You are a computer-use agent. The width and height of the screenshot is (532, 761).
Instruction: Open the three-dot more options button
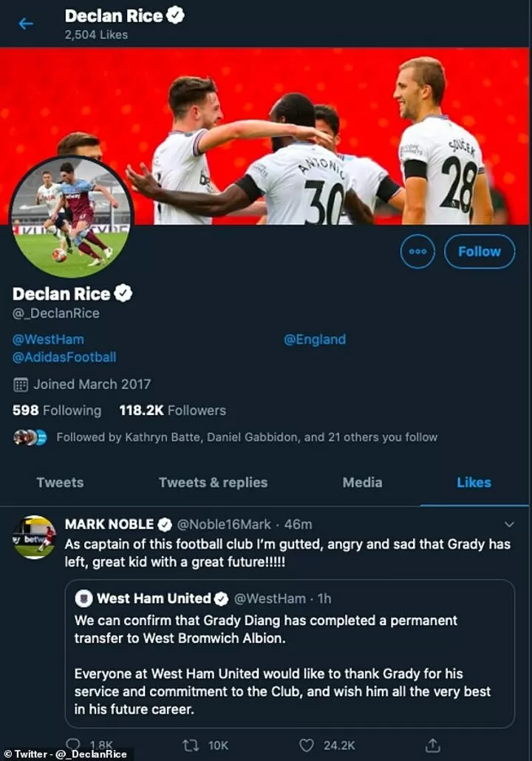(417, 251)
